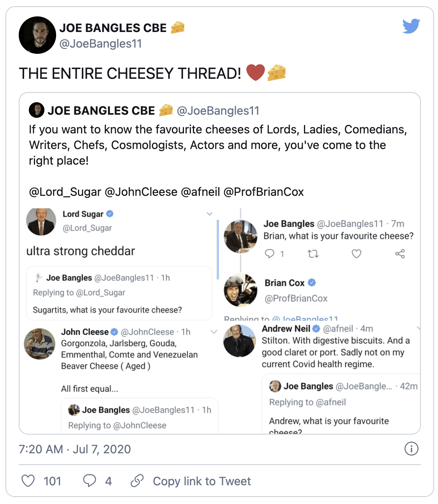This screenshot has width=438, height=504.
Task: Click Copy link to Tweet
Action: point(201,481)
